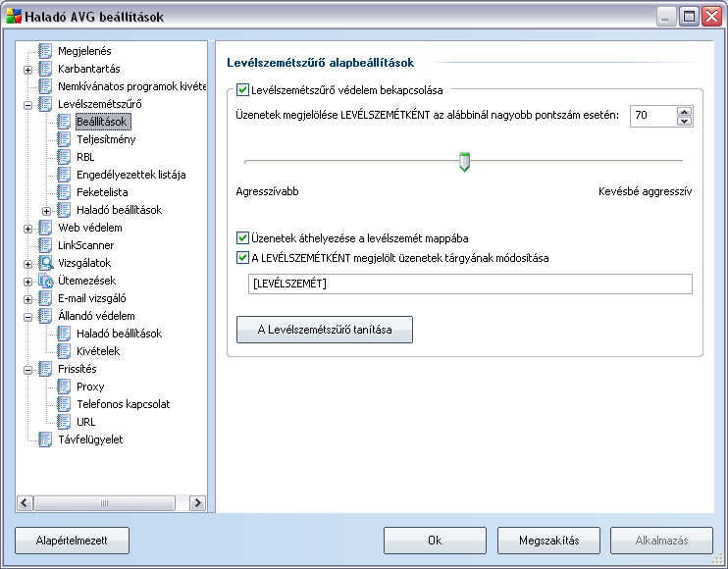Click the AVG logo in title bar
728x569 pixels.
coord(14,17)
